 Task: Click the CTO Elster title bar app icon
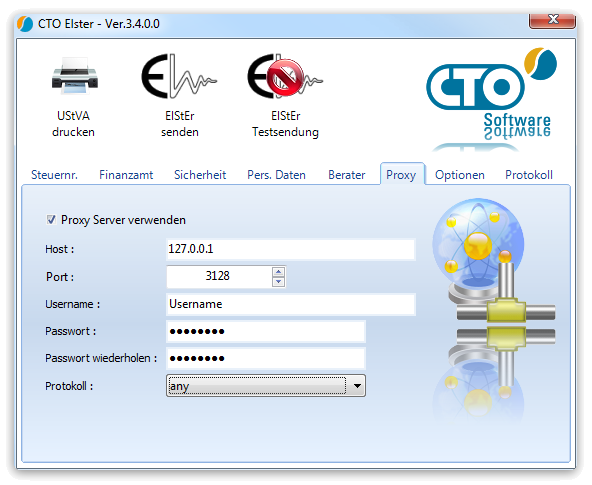(25, 24)
